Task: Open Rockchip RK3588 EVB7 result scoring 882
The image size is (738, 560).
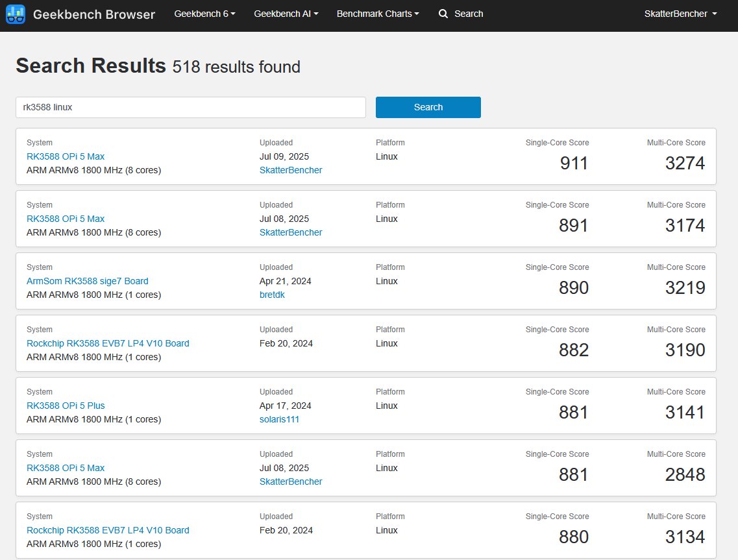Action: coord(108,343)
